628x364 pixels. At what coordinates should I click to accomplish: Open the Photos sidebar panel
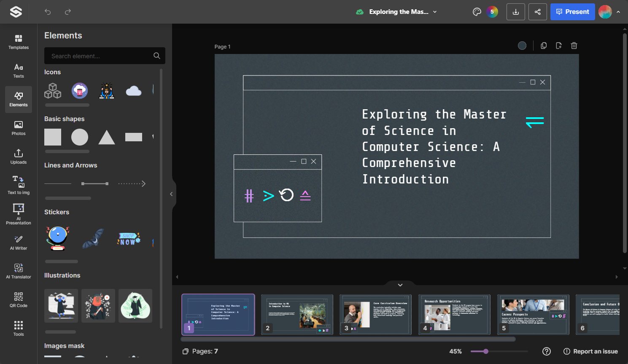pyautogui.click(x=19, y=128)
